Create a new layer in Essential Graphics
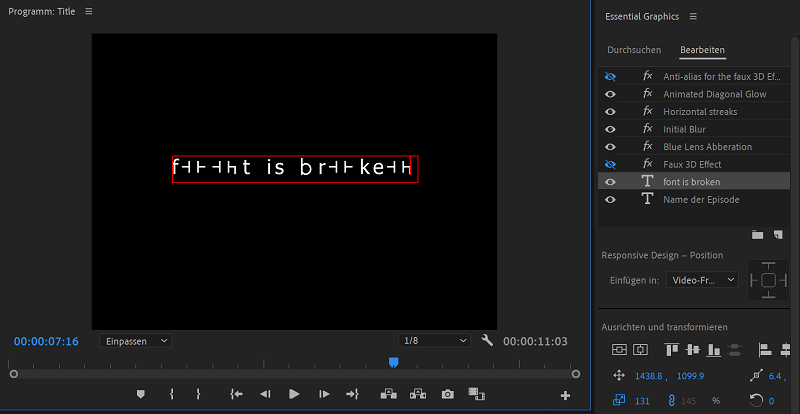 click(777, 234)
